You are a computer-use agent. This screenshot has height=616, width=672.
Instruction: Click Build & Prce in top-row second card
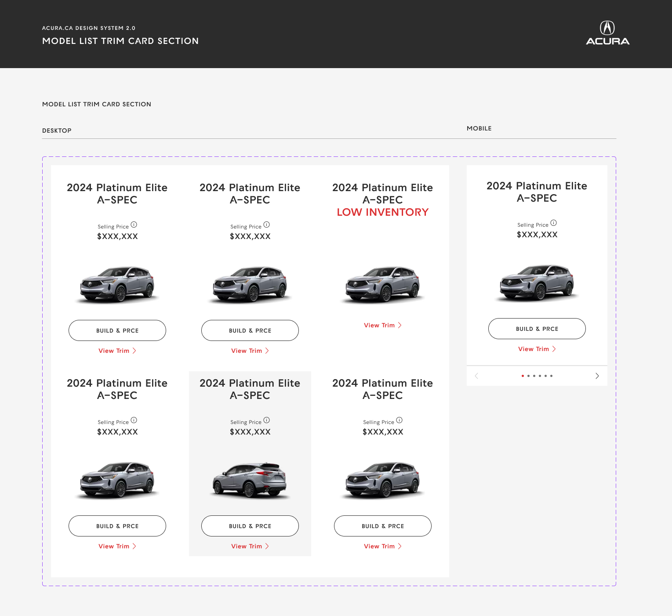tap(250, 330)
